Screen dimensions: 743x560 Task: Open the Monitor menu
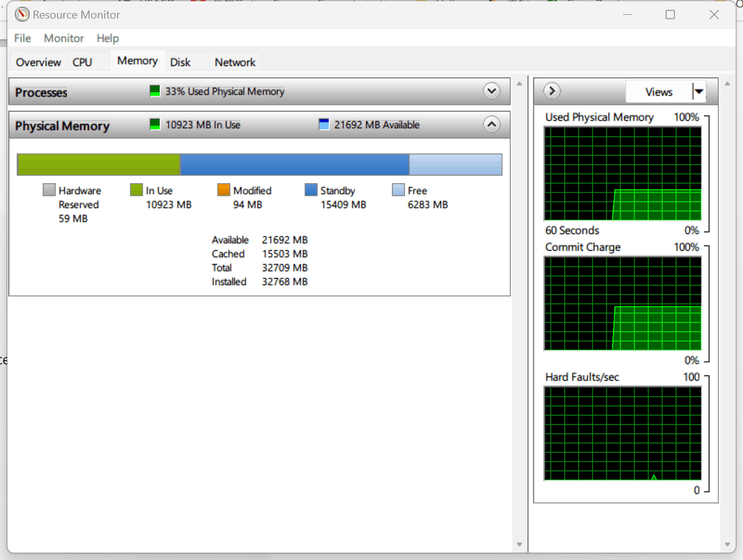coord(63,38)
